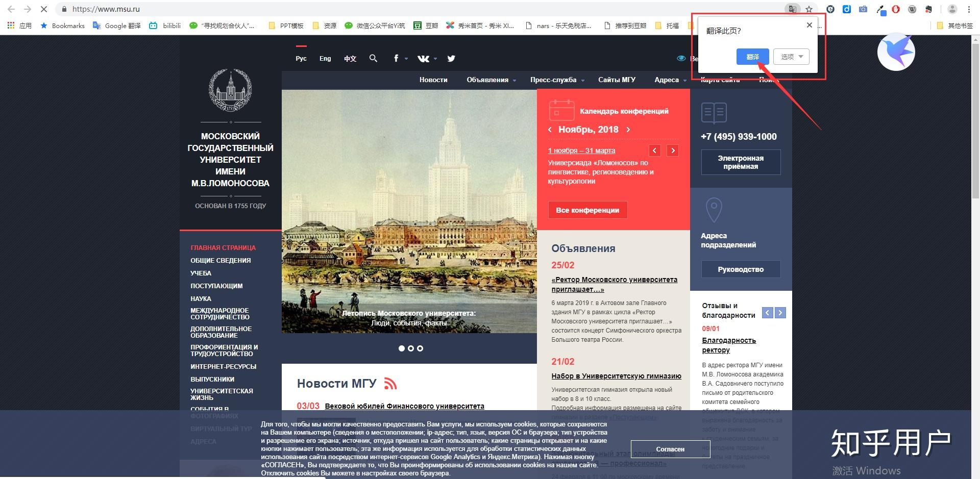980x479 pixels.
Task: Close the translate popup
Action: [x=809, y=25]
